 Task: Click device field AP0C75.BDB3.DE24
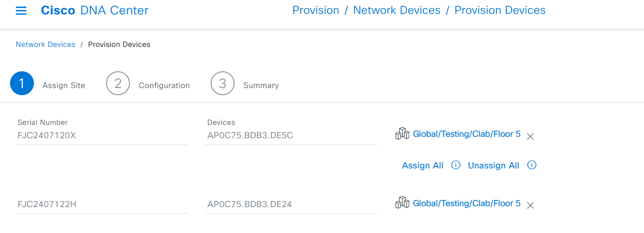click(x=291, y=204)
